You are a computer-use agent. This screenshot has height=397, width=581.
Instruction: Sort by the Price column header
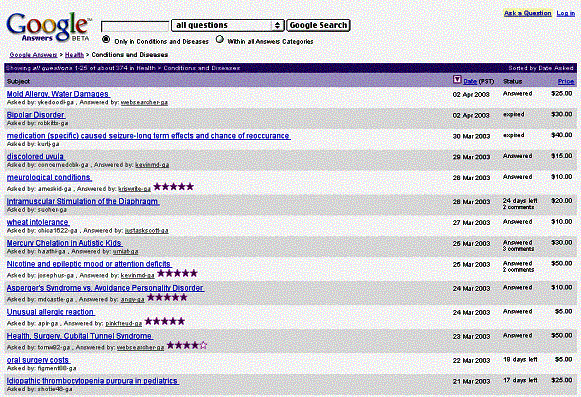(566, 81)
